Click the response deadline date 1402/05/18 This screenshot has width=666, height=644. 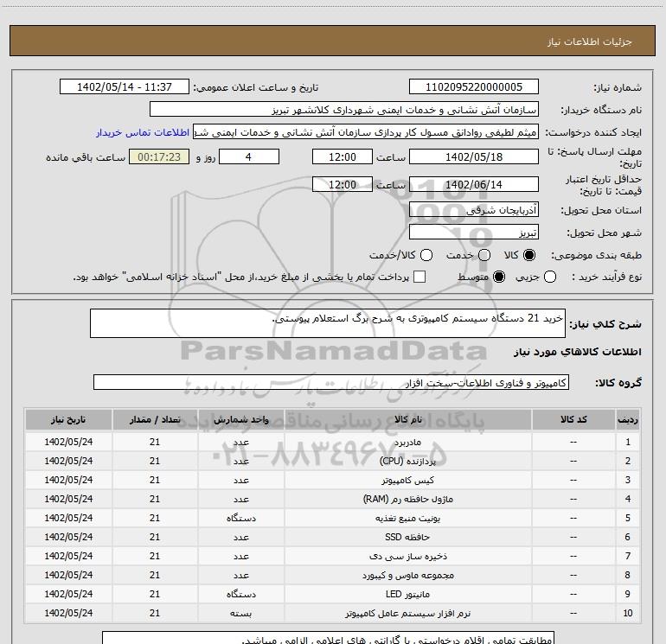click(x=474, y=156)
